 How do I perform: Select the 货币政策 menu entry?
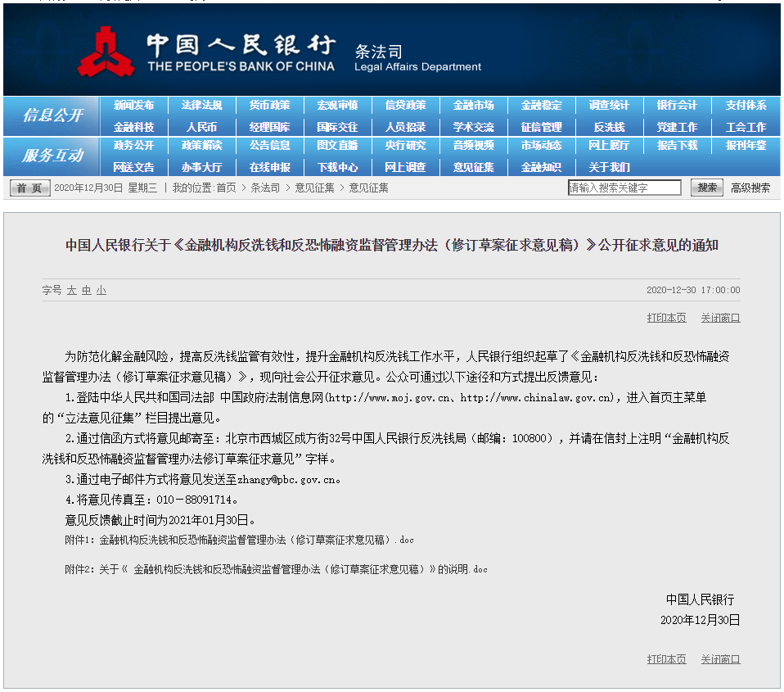click(x=269, y=105)
